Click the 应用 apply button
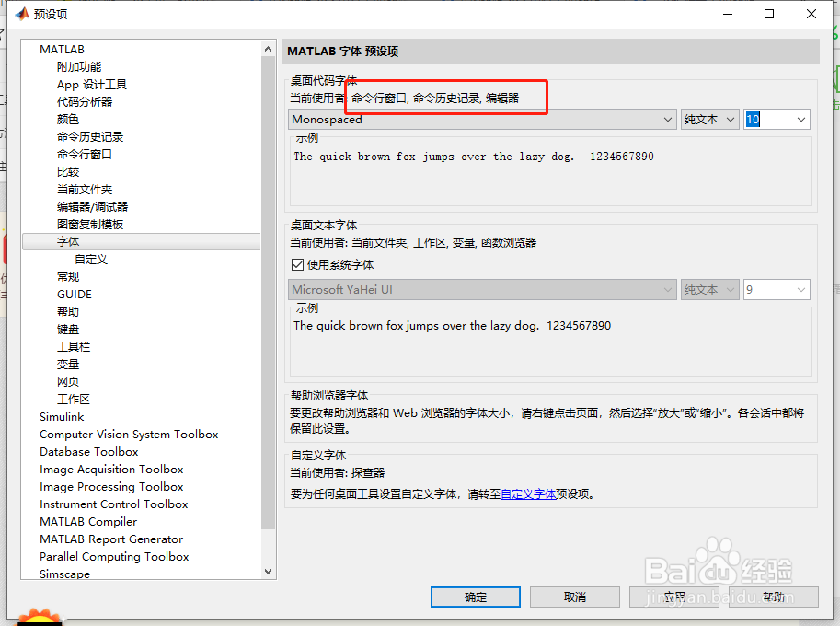 673,597
